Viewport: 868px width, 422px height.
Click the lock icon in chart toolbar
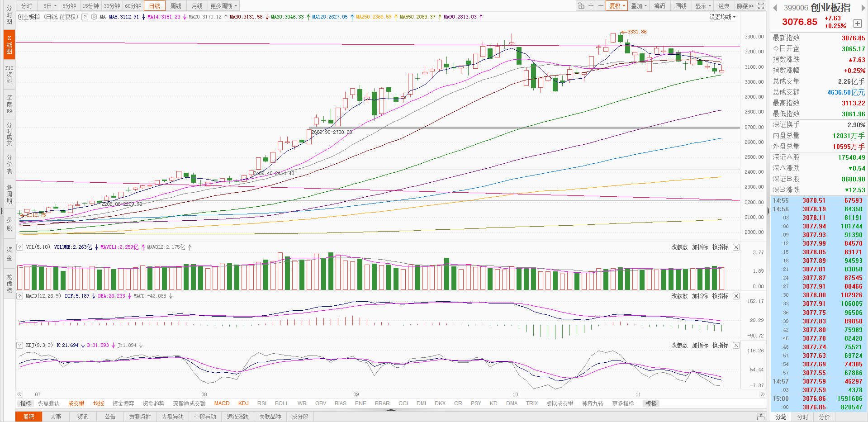(x=581, y=6)
